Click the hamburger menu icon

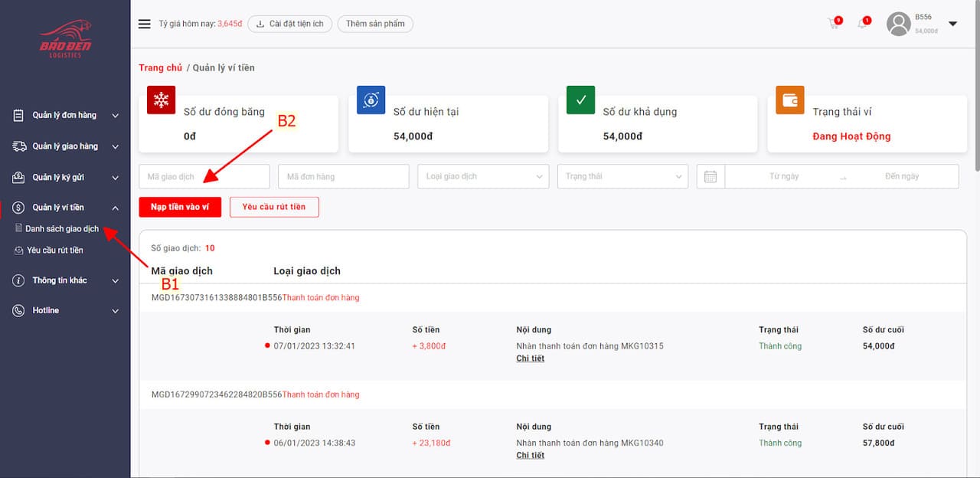pos(144,24)
